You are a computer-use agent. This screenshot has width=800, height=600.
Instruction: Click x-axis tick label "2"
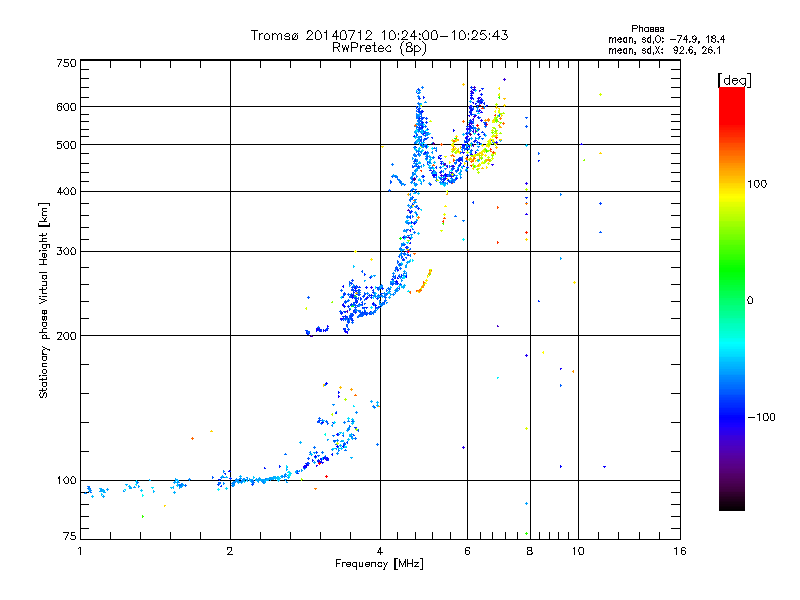(x=230, y=551)
